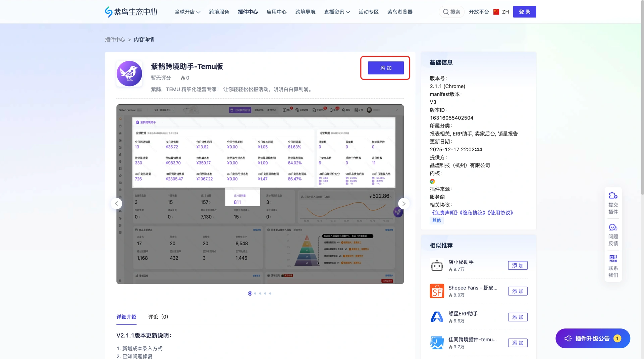This screenshot has width=644, height=359.
Task: Open 紫鸟浏览器 navigation item
Action: 400,12
